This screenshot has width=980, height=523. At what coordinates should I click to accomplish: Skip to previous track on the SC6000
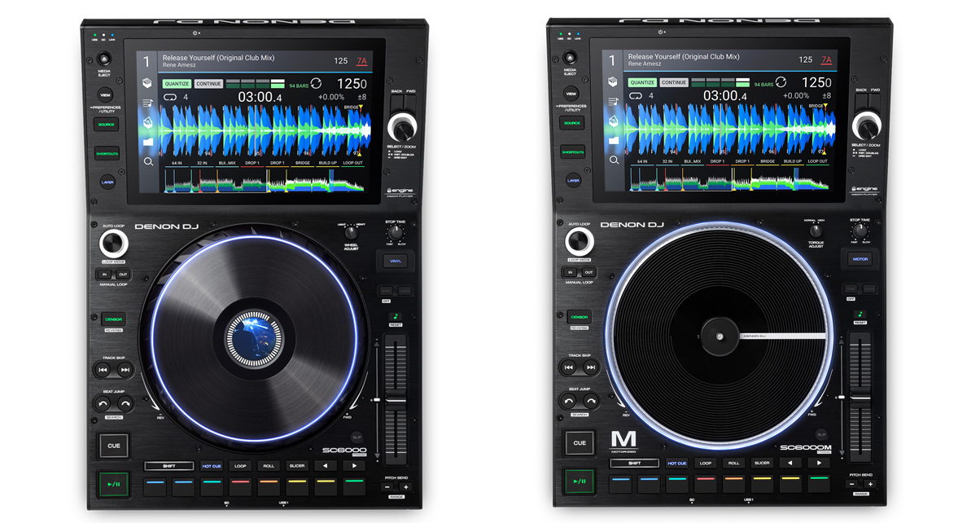[x=103, y=369]
